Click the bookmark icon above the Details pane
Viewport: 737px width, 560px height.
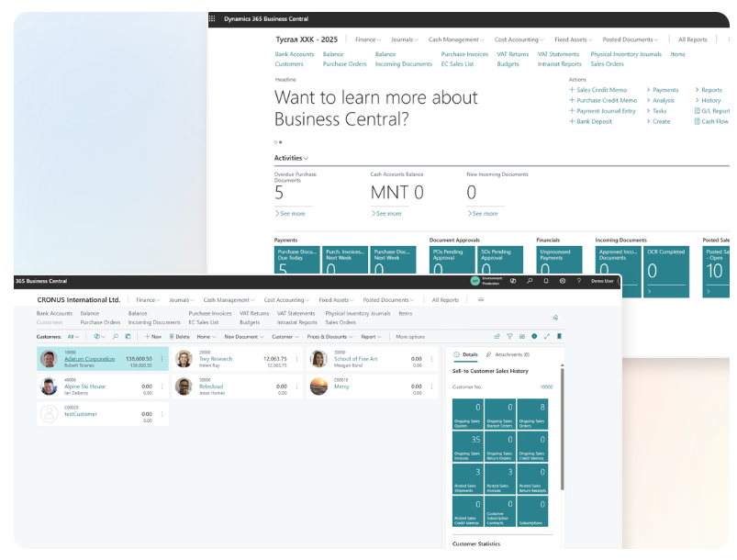(559, 336)
